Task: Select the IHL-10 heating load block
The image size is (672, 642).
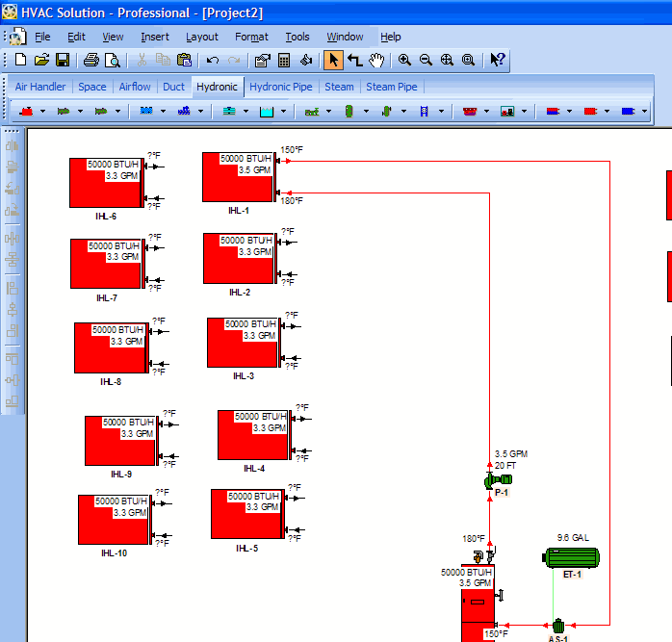Action: point(114,520)
